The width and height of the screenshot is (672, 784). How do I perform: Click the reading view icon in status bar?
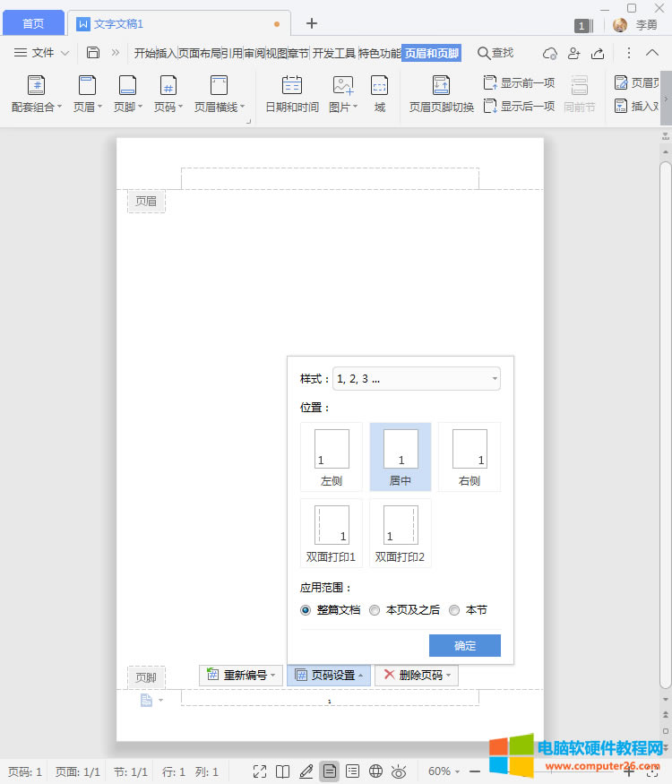tap(282, 771)
